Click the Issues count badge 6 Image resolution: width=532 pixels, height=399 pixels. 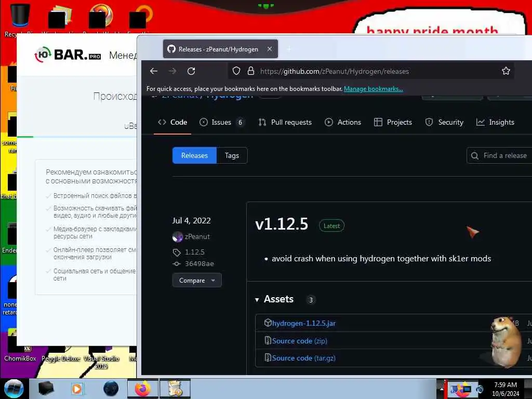coord(240,122)
